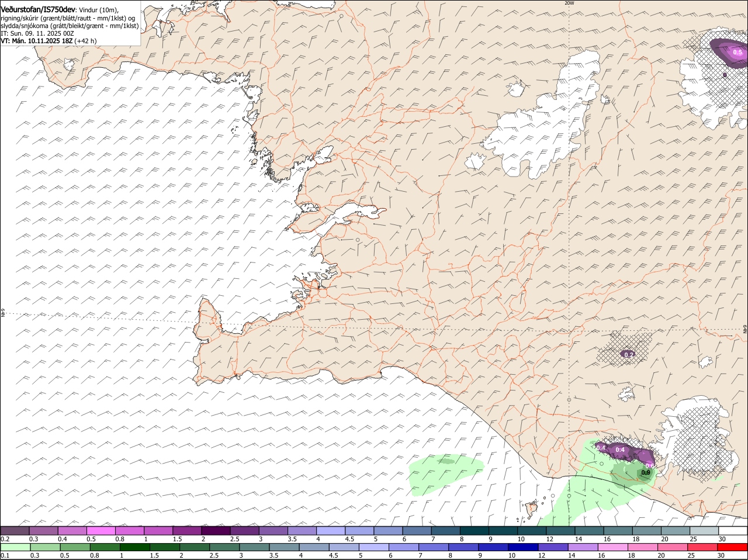Click the 0.6 contour label on the map
Image resolution: width=748 pixels, height=560 pixels.
[x=649, y=465]
